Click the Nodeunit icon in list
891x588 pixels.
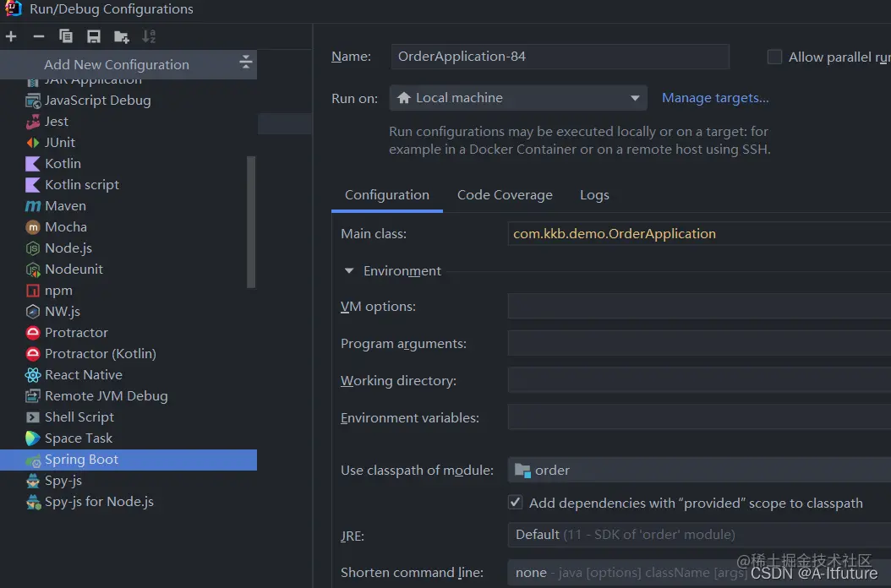(x=33, y=269)
